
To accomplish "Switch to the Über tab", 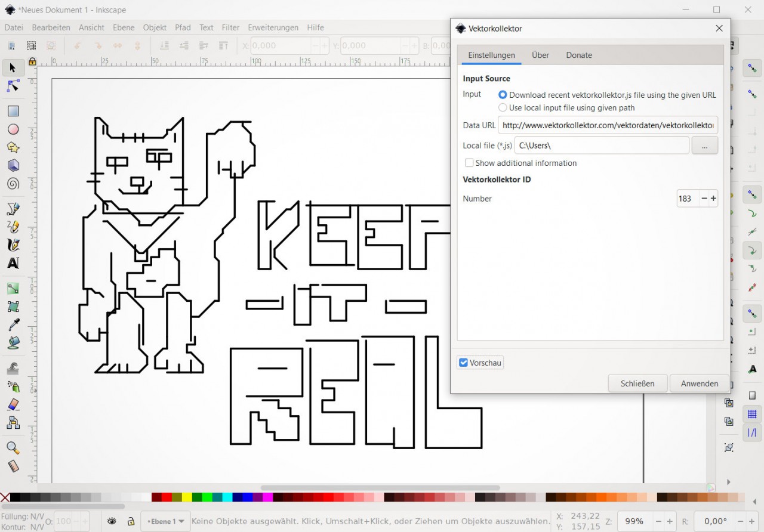I will pyautogui.click(x=540, y=55).
